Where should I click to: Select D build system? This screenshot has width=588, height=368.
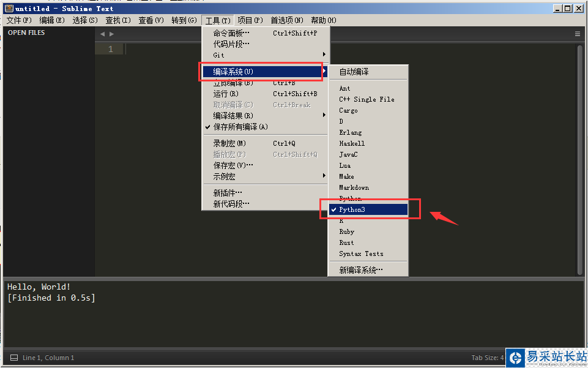pyautogui.click(x=368, y=121)
